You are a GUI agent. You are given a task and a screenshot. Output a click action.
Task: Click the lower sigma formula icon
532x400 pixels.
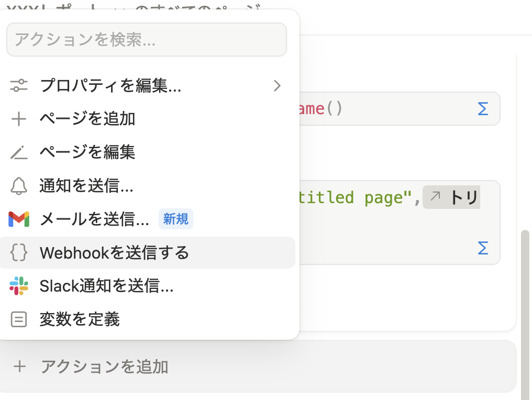point(483,248)
